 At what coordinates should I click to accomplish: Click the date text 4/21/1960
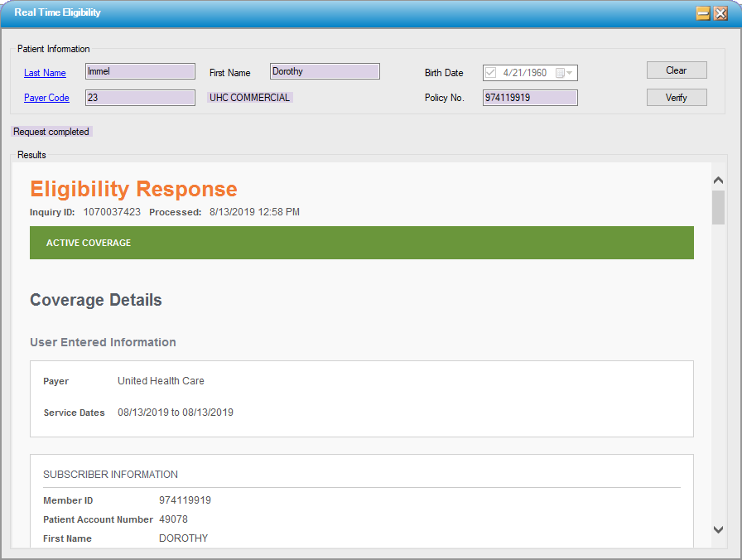525,73
